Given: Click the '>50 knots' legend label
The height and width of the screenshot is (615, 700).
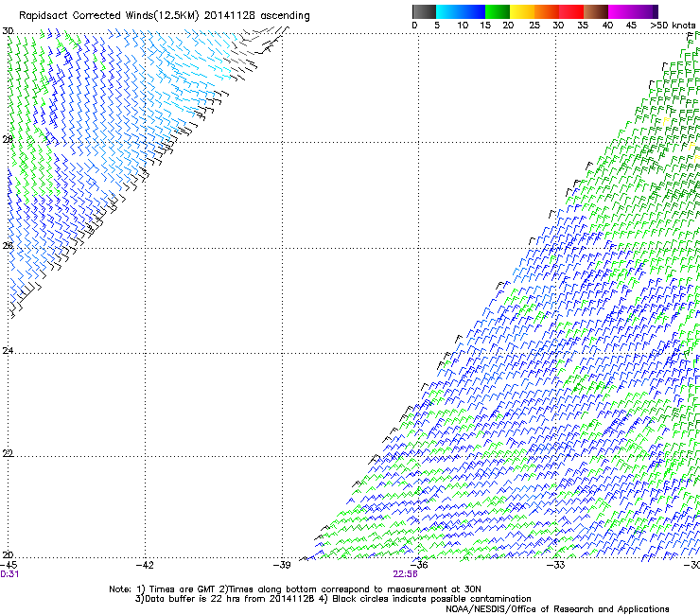Looking at the screenshot, I should pyautogui.click(x=673, y=26).
